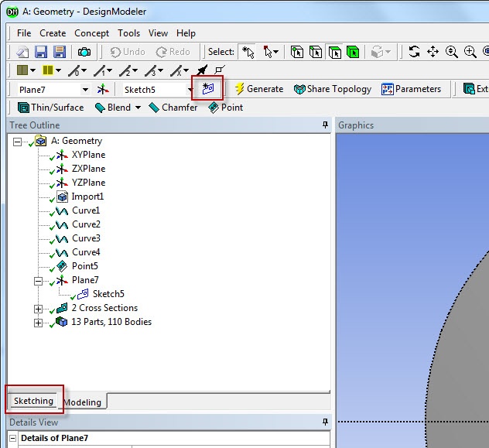Image resolution: width=489 pixels, height=448 pixels.
Task: Click the Chamfer tool
Action: [x=173, y=108]
